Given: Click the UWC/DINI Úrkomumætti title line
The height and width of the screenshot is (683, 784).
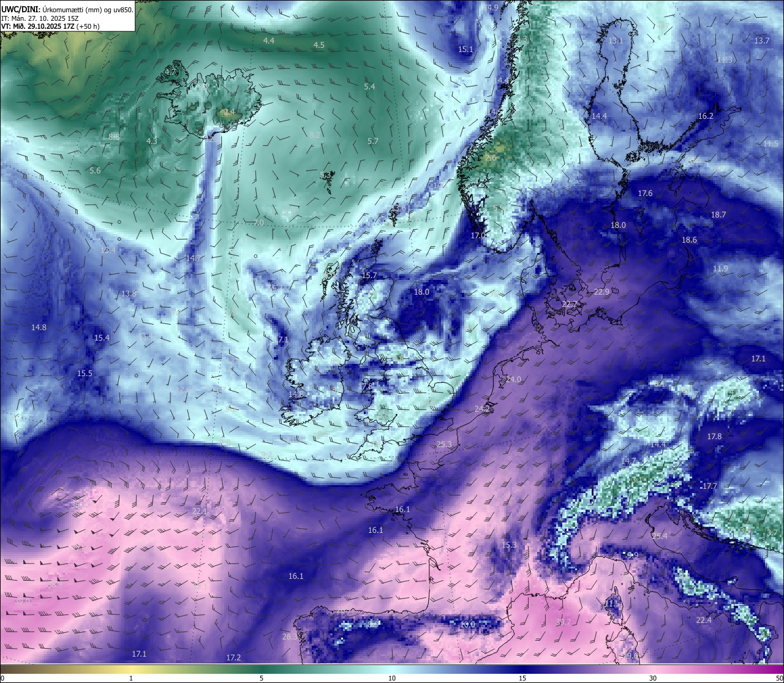Looking at the screenshot, I should click(67, 9).
